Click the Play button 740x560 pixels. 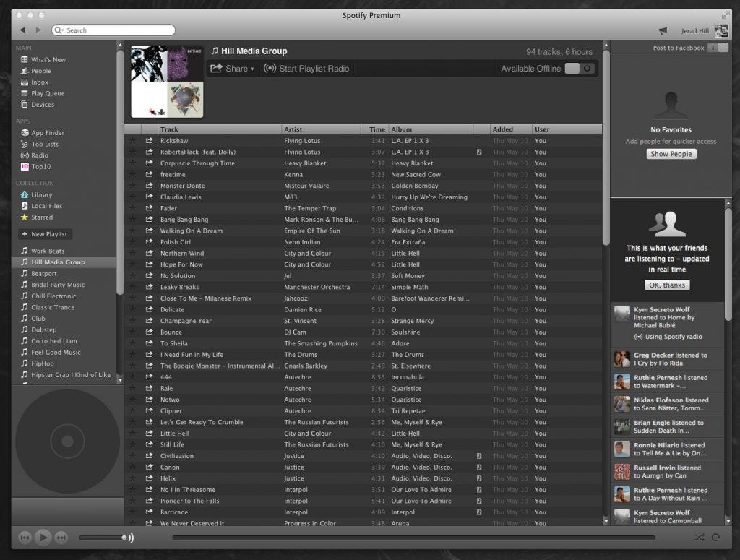(x=43, y=538)
